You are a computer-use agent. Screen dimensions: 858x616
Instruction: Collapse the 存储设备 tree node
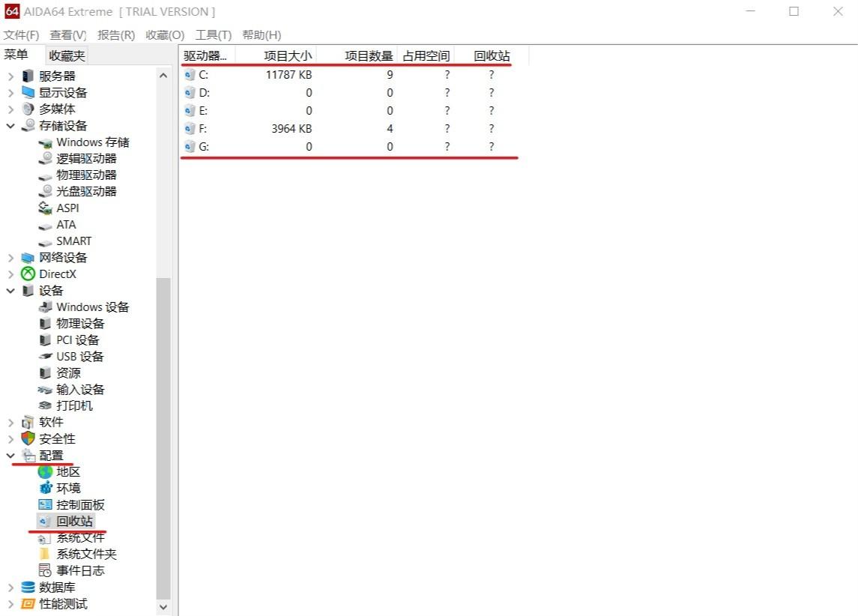(x=10, y=126)
